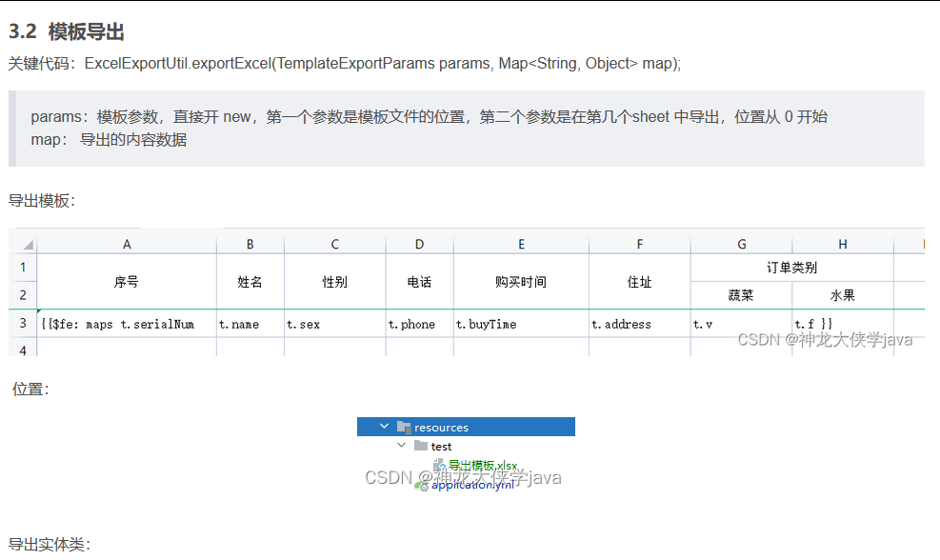The image size is (940, 560).
Task: Select column H header
Action: click(x=842, y=244)
